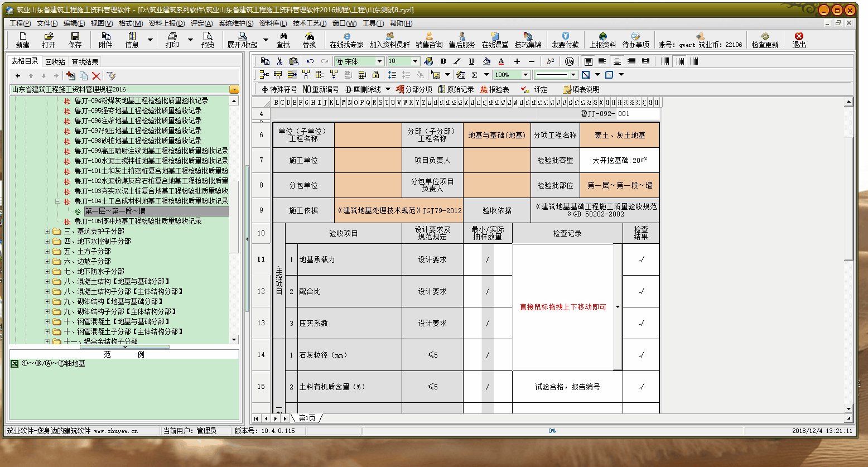Open the 资料上报(B) menu
868x467 pixels.
coord(166,23)
